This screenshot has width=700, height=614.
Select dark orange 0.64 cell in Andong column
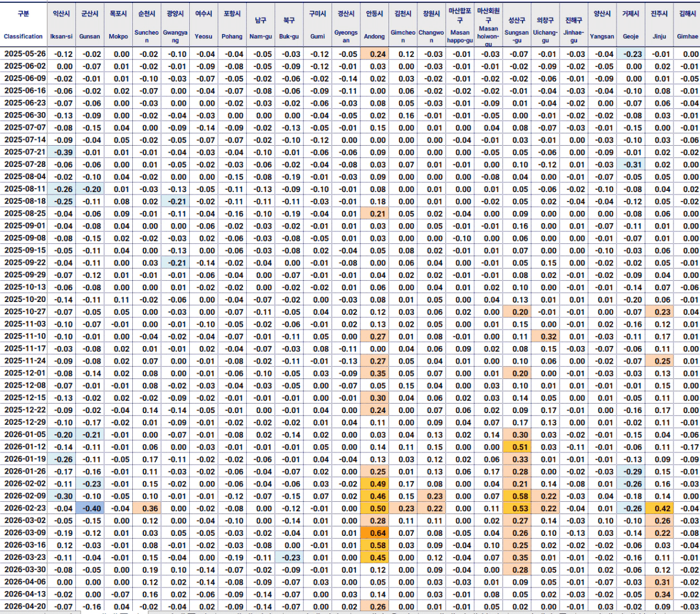(374, 533)
